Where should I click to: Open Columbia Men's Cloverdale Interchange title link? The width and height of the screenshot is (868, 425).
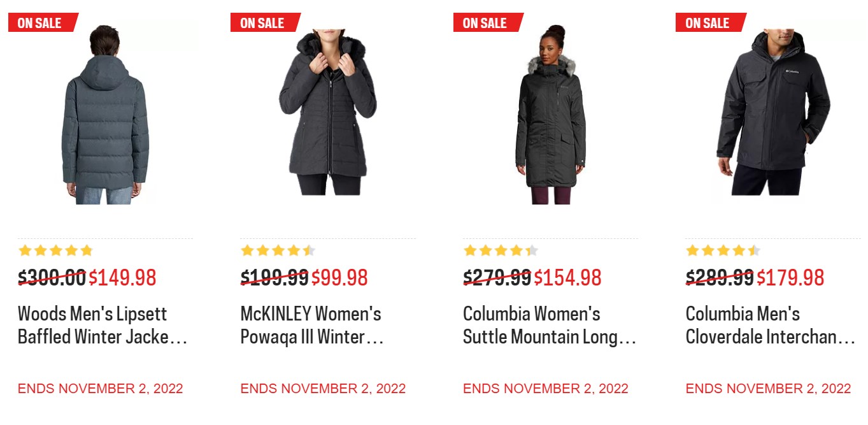click(x=770, y=325)
